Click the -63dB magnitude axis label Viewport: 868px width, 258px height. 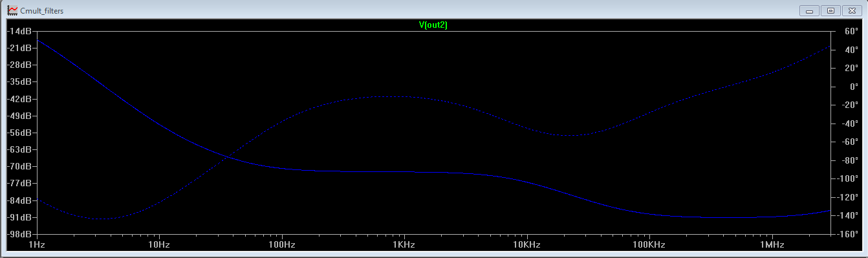[x=19, y=149]
